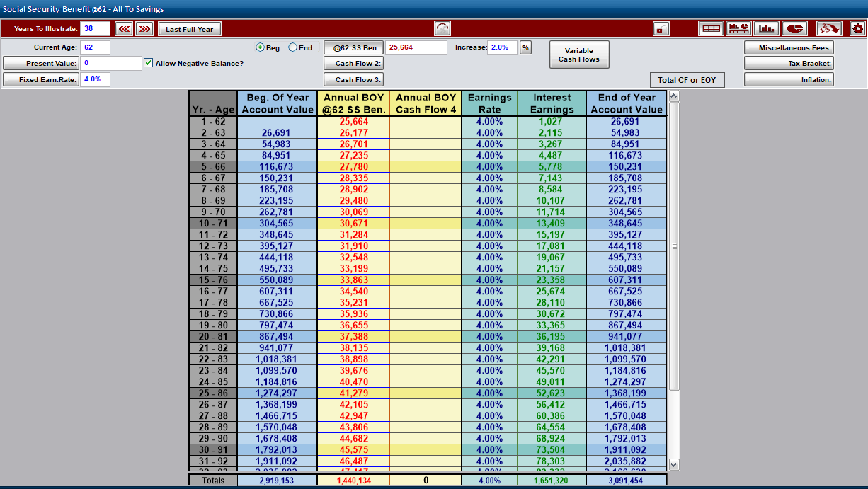Click the Annual BOY @62 SS Ben. header

[353, 103]
